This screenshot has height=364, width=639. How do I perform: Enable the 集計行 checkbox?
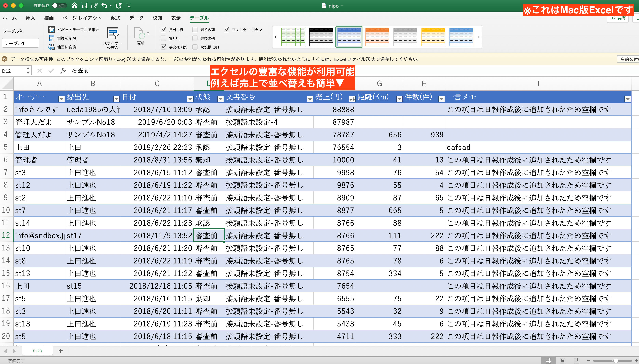coord(164,38)
